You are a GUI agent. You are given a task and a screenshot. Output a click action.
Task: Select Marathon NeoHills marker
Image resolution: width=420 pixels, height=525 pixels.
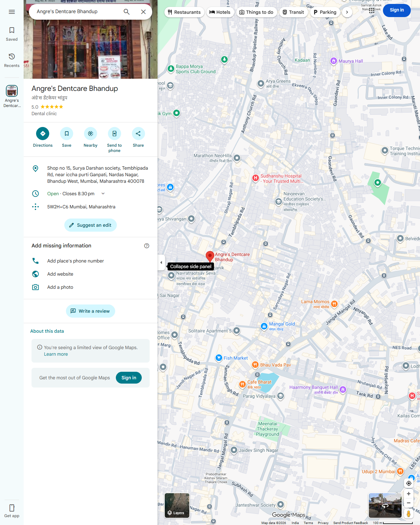(237, 158)
